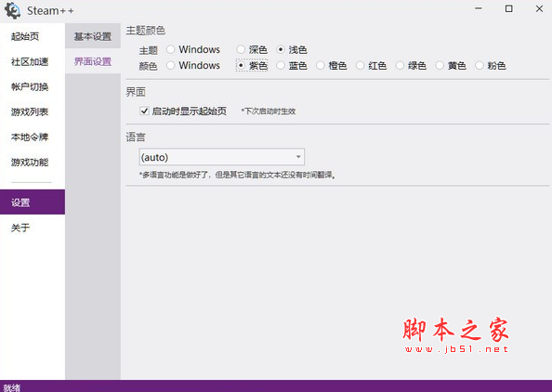
Task: Open the 基本设置 tab
Action: click(x=93, y=36)
